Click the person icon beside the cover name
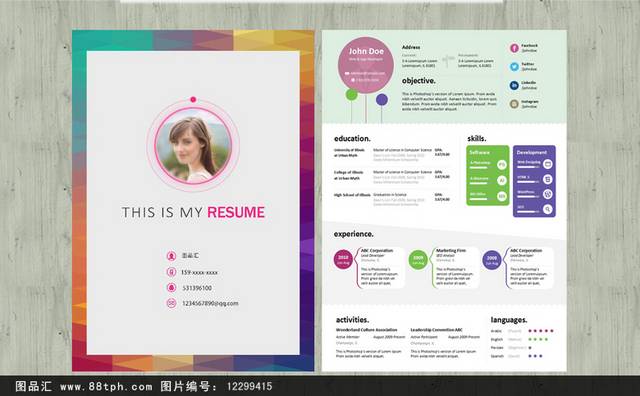The image size is (640, 396). (x=171, y=256)
